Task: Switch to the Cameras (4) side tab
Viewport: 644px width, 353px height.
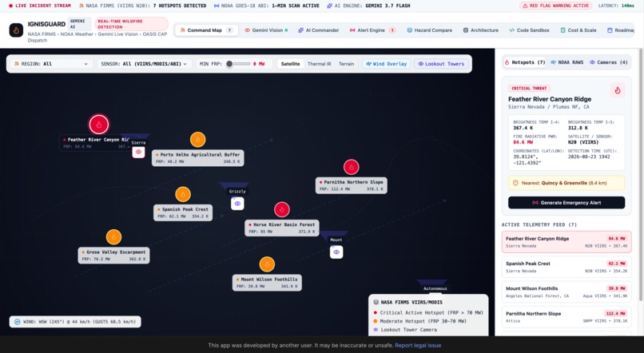Action: [609, 62]
